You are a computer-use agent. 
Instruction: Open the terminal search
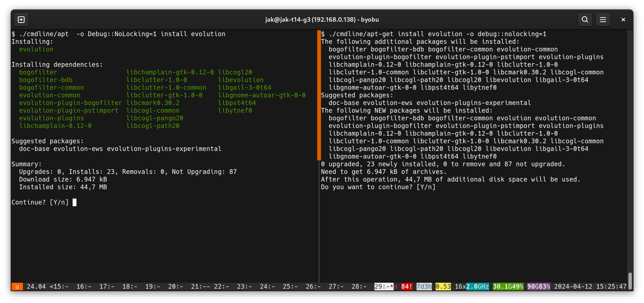(585, 20)
